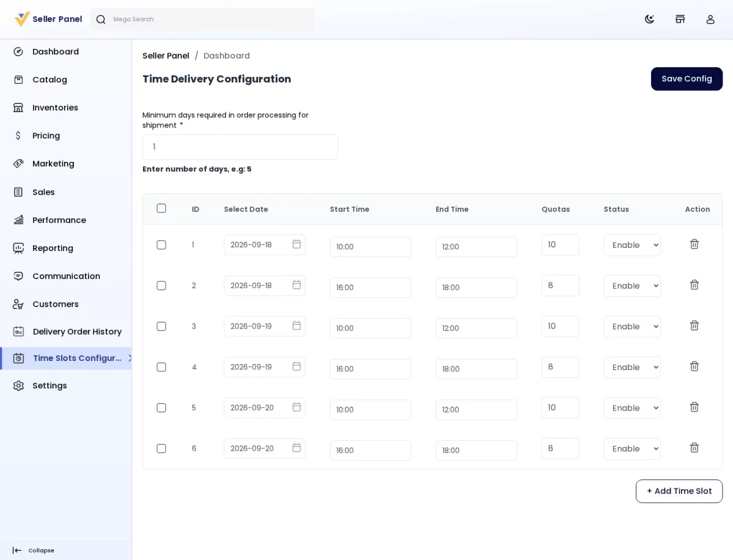Toggle dark mode moon icon

pos(649,19)
